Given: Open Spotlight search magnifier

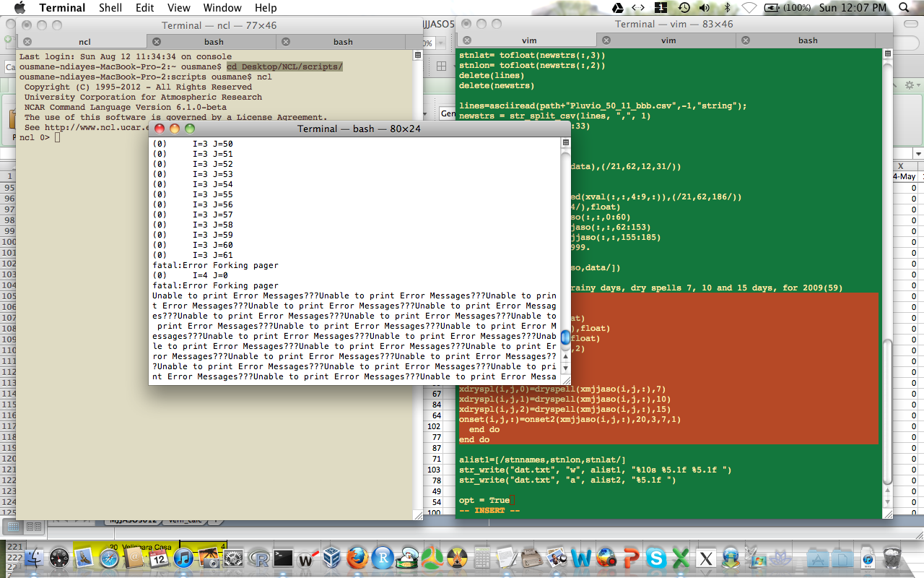Looking at the screenshot, I should click(905, 8).
